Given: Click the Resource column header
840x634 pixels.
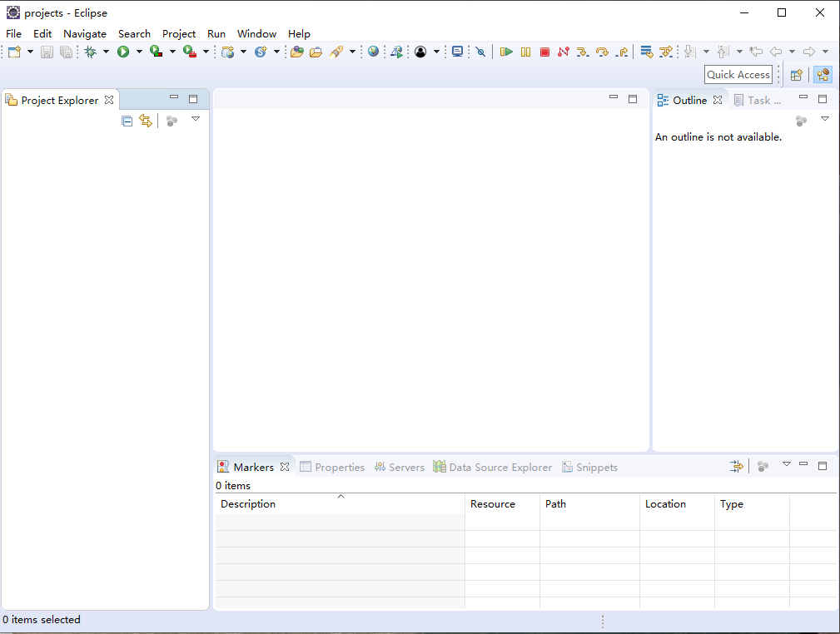Looking at the screenshot, I should (503, 504).
